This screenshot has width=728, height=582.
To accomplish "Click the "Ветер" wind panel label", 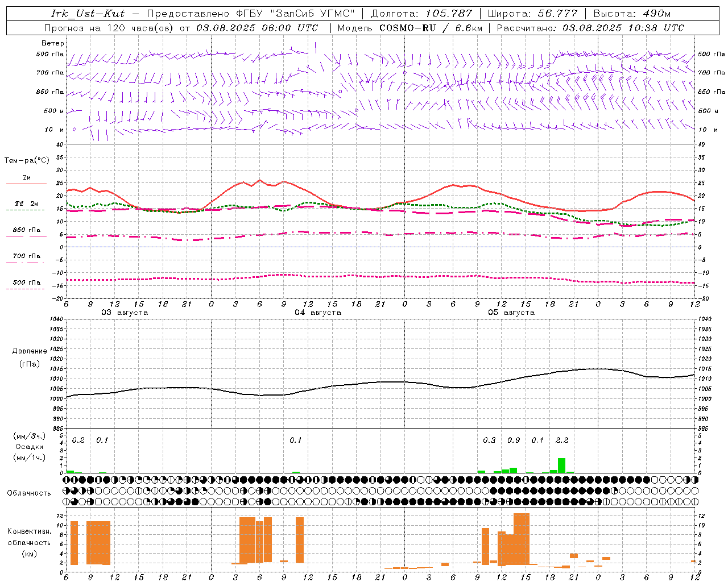I will click(x=53, y=43).
